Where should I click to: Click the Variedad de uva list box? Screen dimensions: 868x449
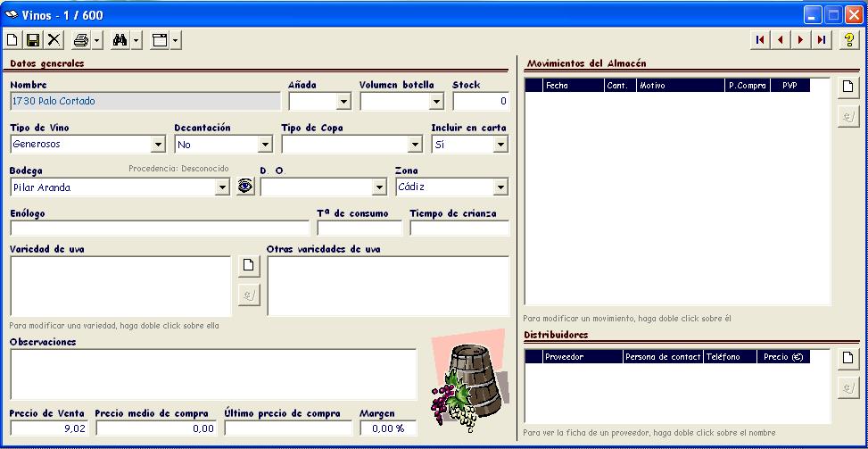coord(120,286)
